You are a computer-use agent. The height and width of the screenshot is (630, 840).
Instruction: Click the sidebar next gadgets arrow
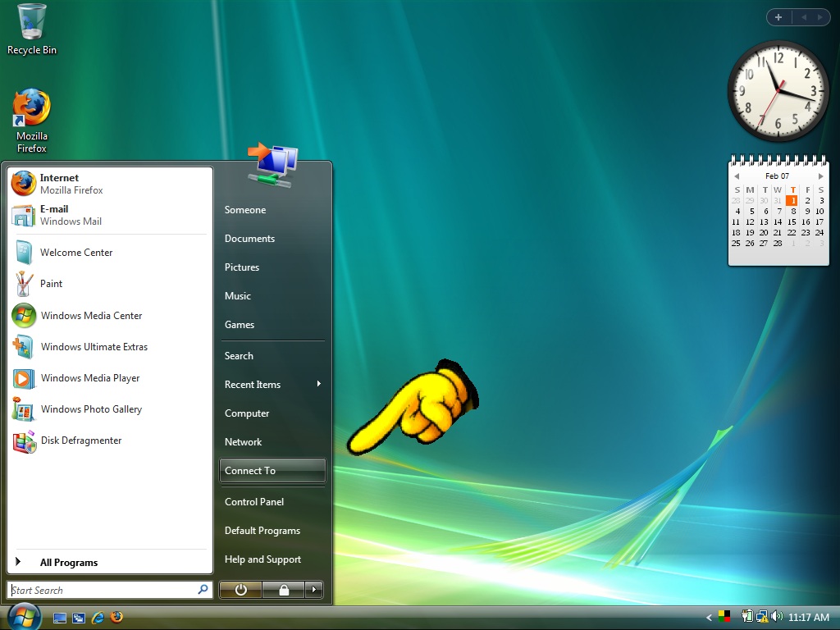819,18
